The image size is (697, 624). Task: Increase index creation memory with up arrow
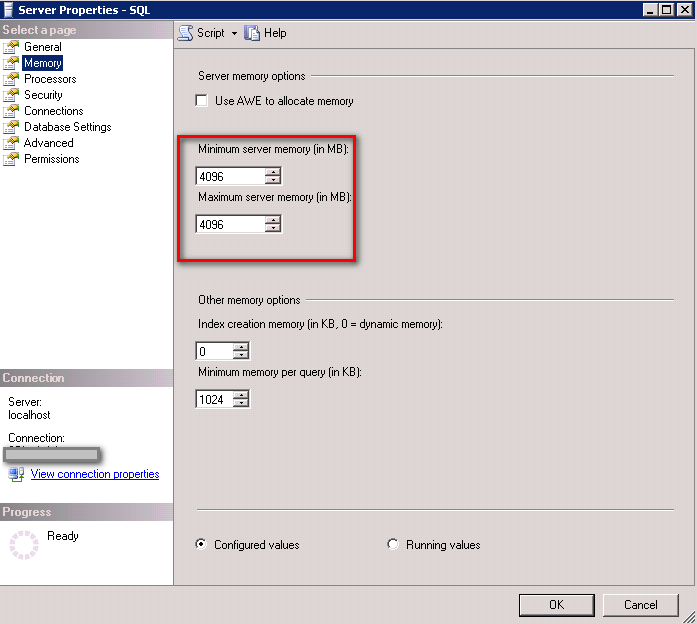pyautogui.click(x=240, y=347)
